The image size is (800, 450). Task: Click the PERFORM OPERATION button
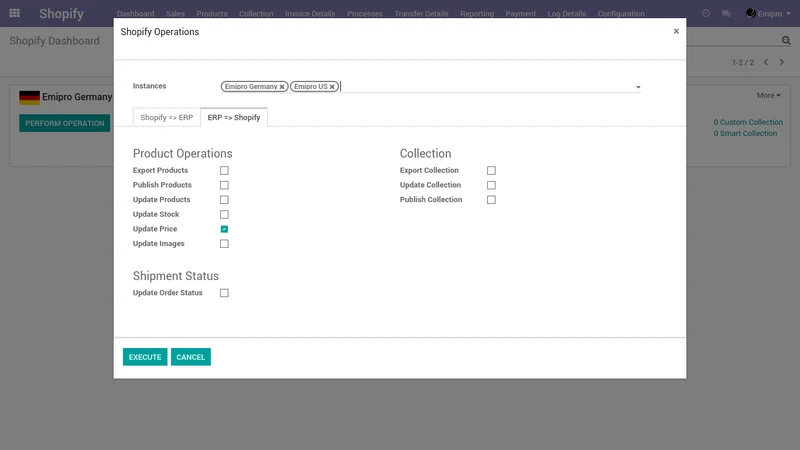click(65, 123)
